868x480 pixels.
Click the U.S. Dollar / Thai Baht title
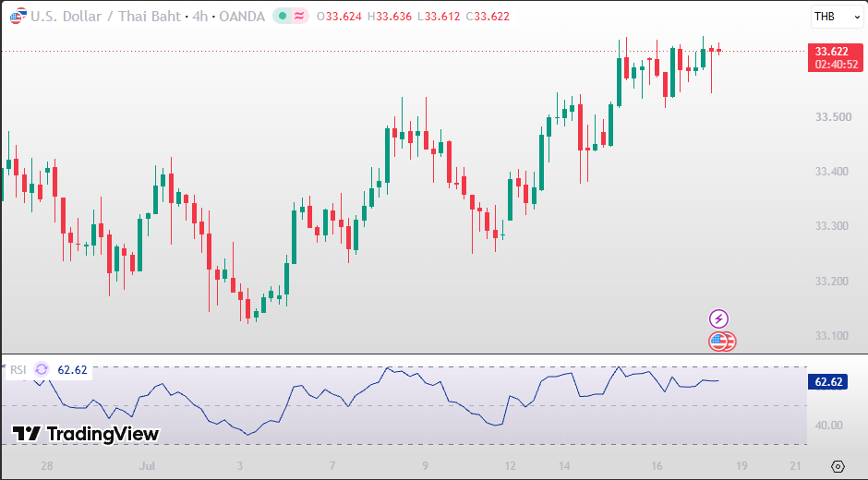106,16
